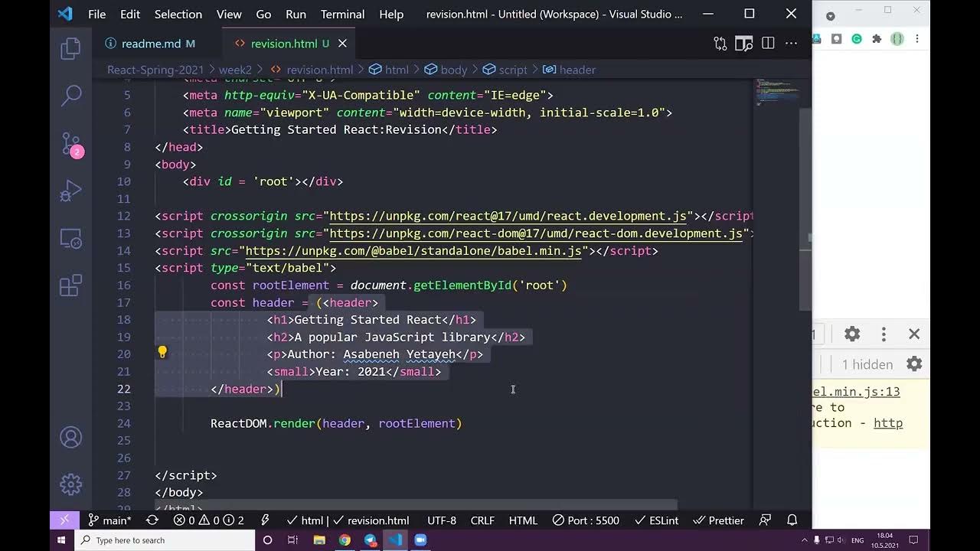Click the lightning bolt icon in status bar

tap(266, 520)
